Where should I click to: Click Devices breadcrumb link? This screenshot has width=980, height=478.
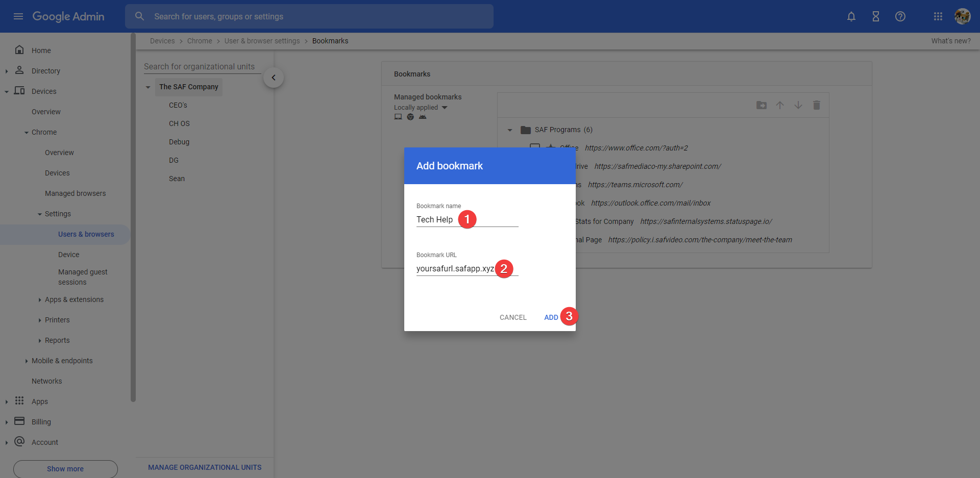pyautogui.click(x=162, y=41)
